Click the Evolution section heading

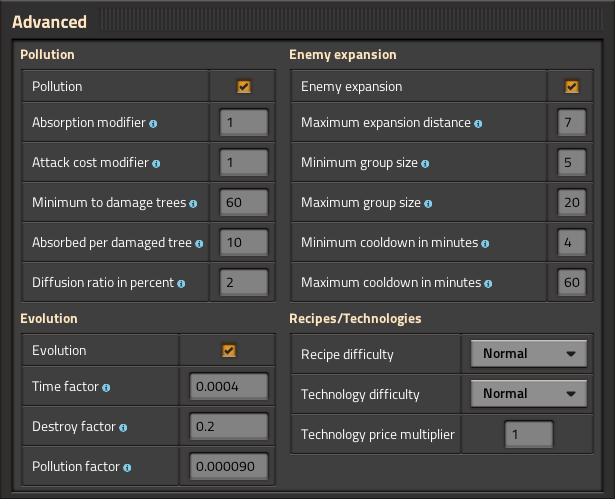(49, 319)
